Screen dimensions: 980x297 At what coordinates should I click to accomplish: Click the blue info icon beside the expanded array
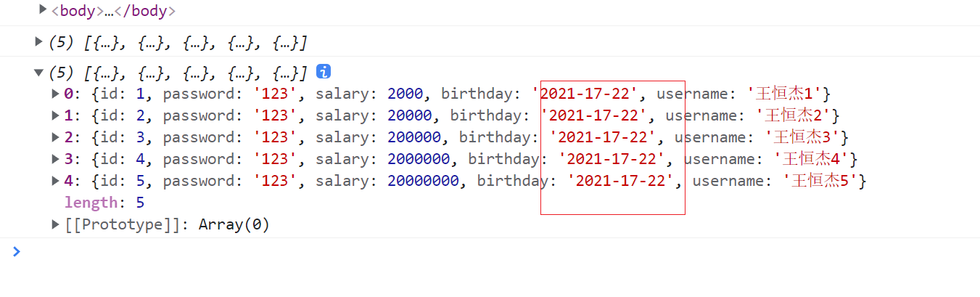(324, 72)
